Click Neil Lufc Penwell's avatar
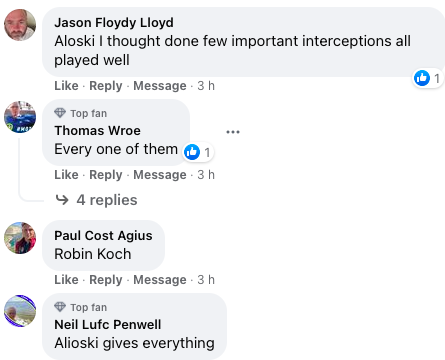Viewport: 445px width, 360px height. click(20, 311)
